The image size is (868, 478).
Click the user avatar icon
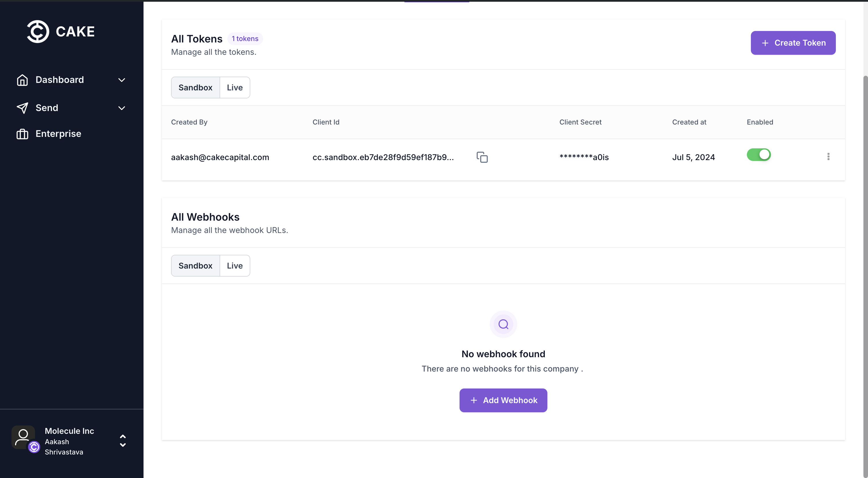point(23,437)
